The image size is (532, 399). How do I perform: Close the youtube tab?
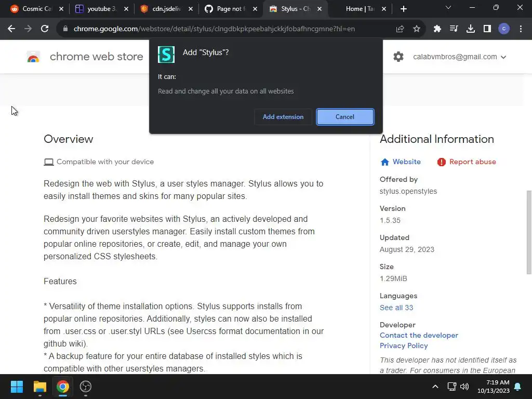coord(126,9)
